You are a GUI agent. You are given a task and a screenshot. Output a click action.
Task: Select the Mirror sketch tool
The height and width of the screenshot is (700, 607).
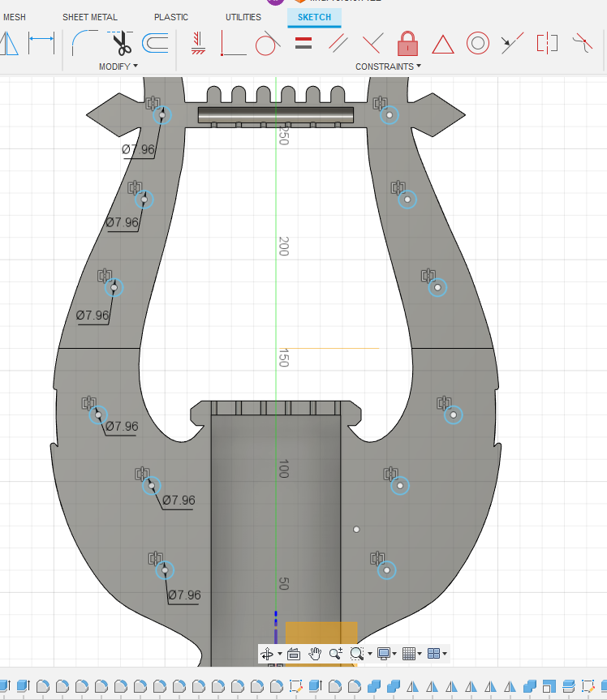click(x=9, y=43)
